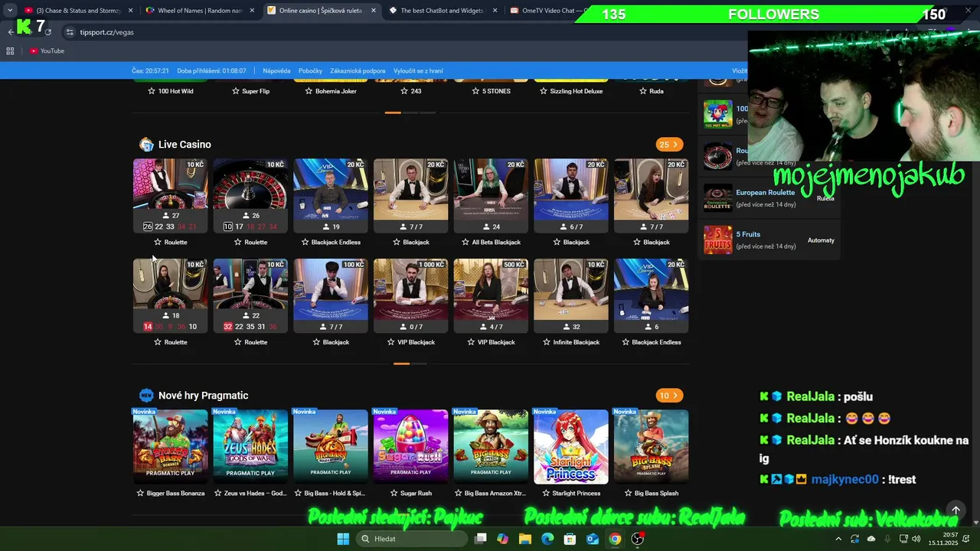Toggle favorite star for Sugar Rush
Image resolution: width=980 pixels, height=551 pixels.
(x=393, y=494)
